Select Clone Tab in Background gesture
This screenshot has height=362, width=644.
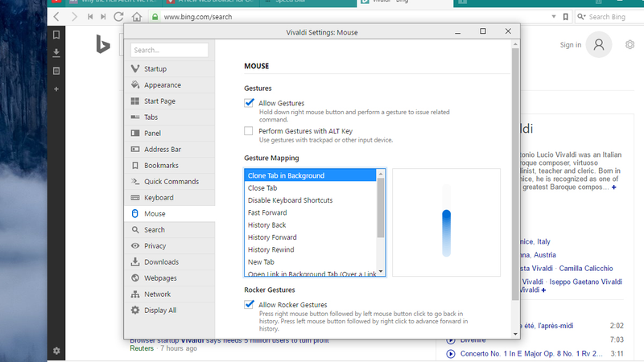point(310,175)
